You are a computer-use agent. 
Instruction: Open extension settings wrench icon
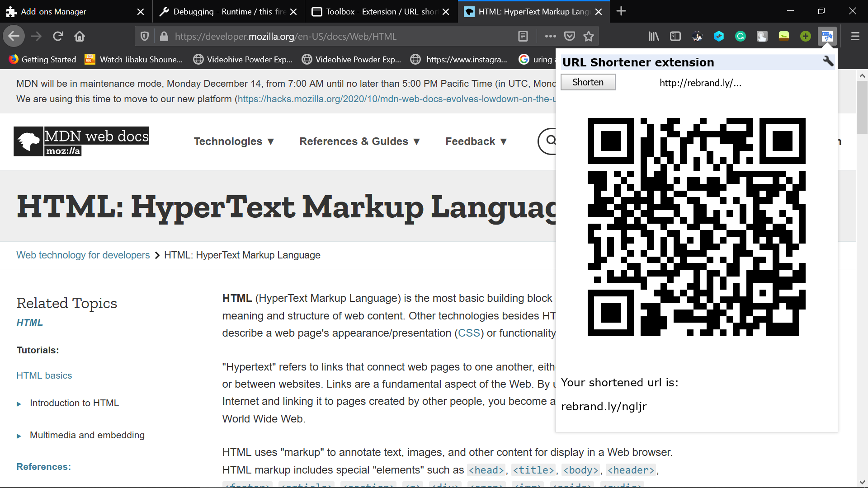[x=828, y=61]
